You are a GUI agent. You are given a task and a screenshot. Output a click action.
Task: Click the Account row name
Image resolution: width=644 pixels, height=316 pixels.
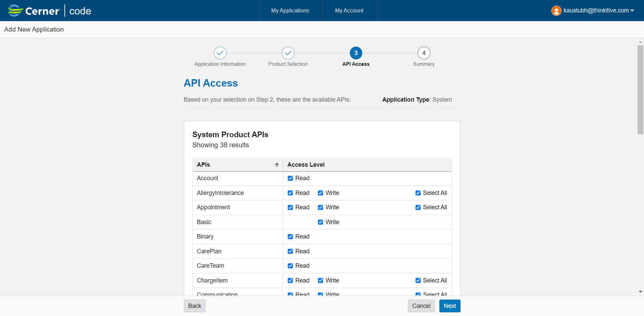click(207, 178)
